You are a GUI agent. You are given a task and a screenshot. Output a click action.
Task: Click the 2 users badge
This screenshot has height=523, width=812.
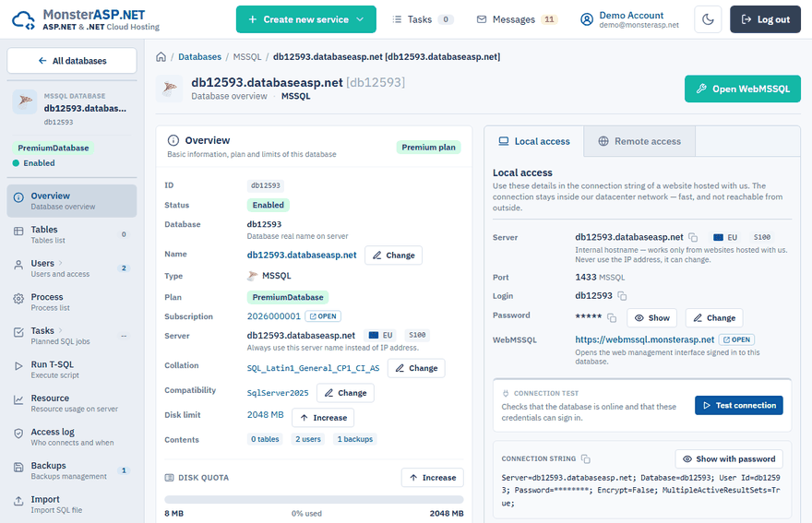coord(308,439)
